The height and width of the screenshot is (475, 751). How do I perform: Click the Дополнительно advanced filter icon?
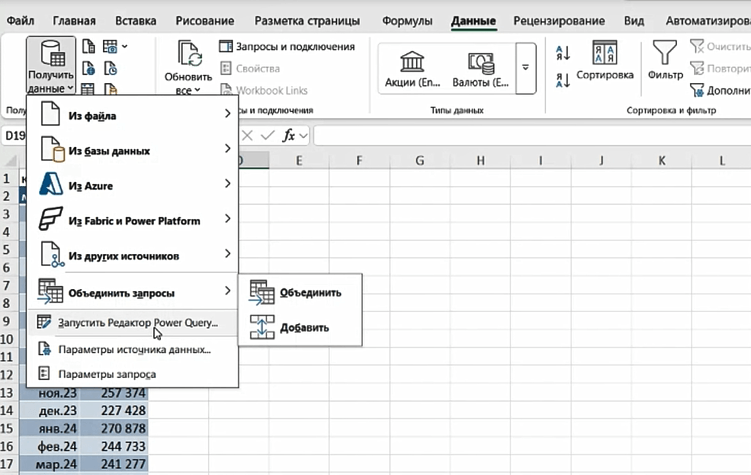697,90
